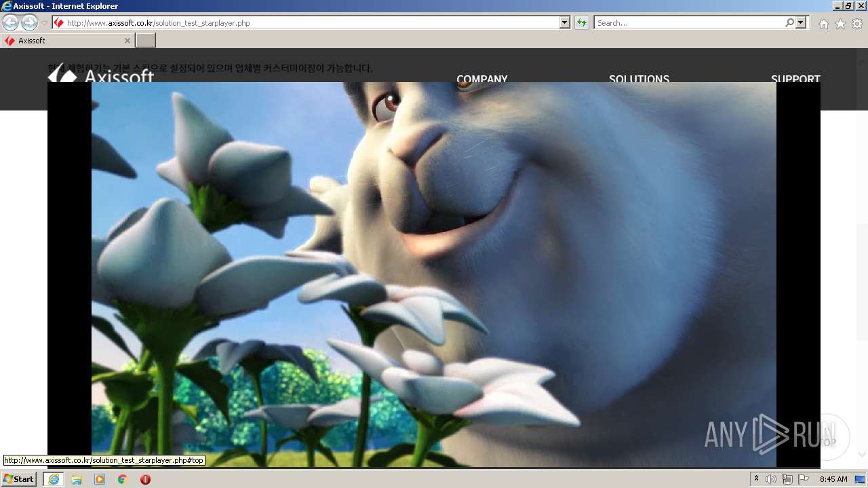Click the Internet Explorer title bar icon
Image resolution: width=868 pixels, height=488 pixels.
[7, 6]
